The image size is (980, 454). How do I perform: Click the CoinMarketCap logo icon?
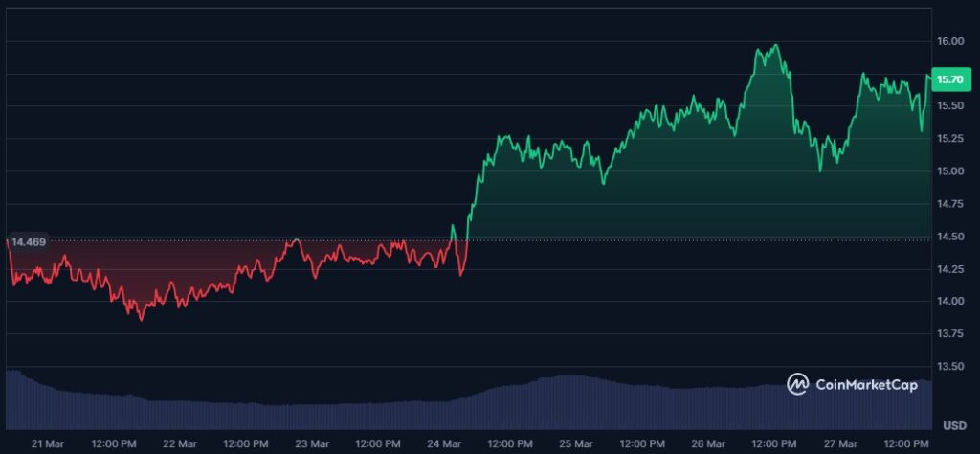798,384
